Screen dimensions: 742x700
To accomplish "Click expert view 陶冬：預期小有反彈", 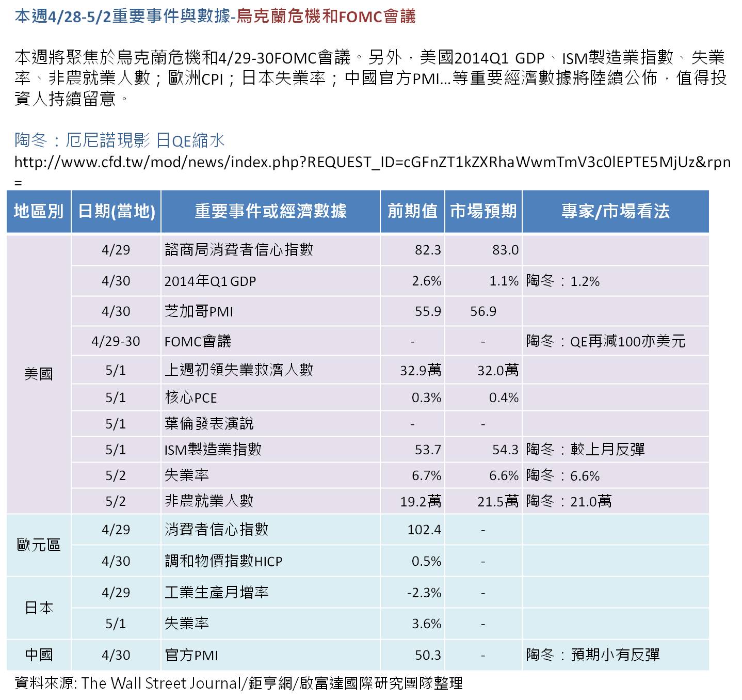I will click(x=593, y=655).
